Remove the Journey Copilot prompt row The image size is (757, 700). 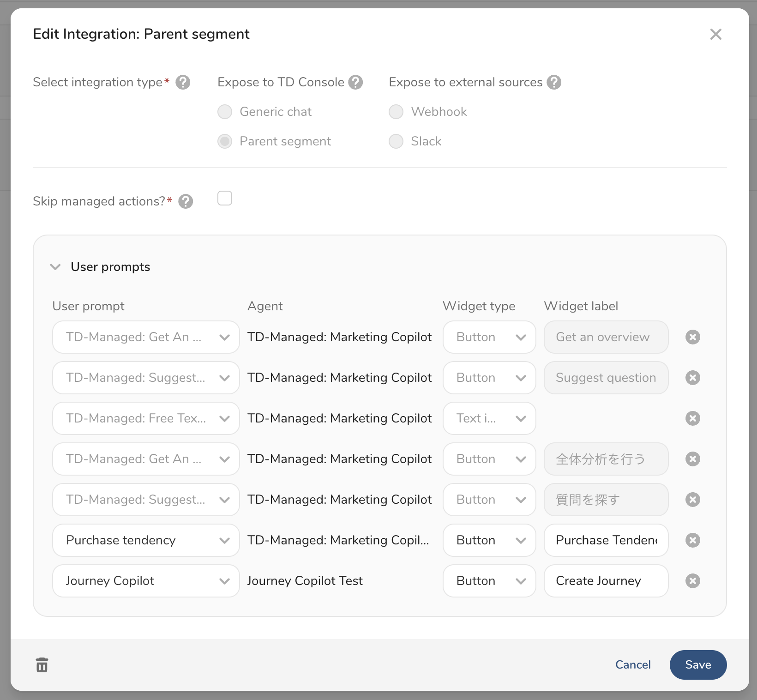692,581
